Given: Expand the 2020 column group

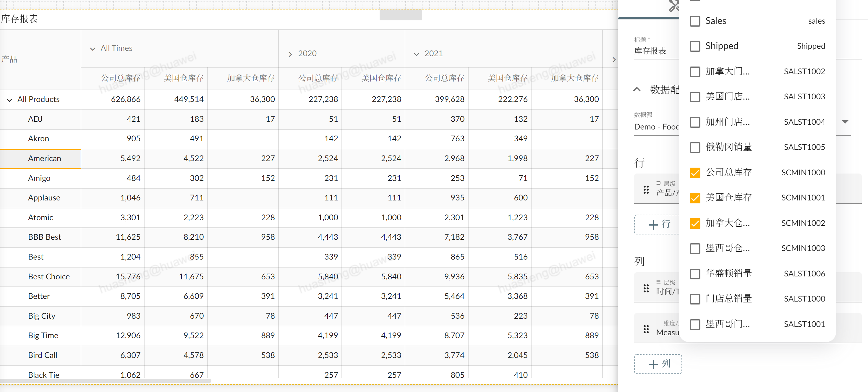Looking at the screenshot, I should [290, 54].
